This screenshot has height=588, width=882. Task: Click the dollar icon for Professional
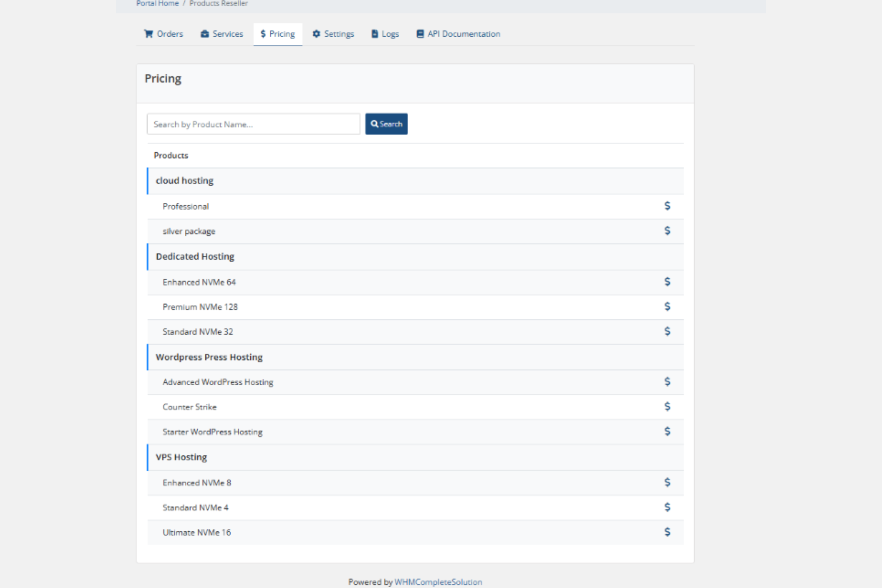667,206
